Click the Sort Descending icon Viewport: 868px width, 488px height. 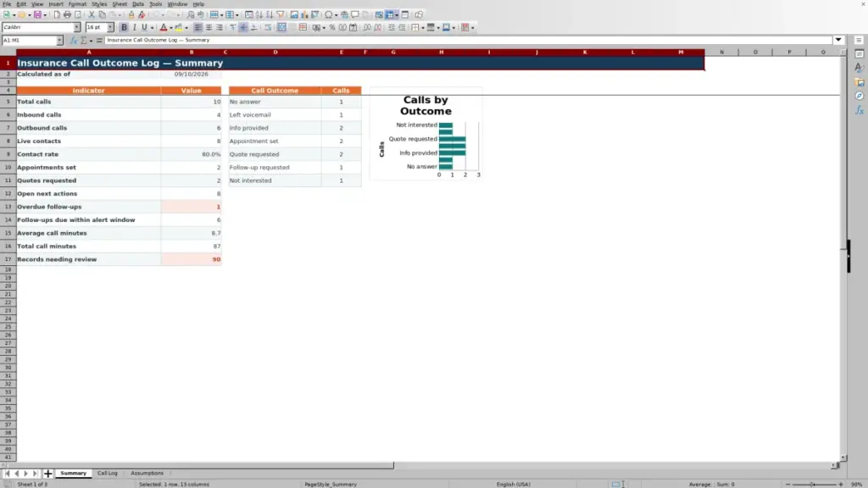[x=270, y=15]
